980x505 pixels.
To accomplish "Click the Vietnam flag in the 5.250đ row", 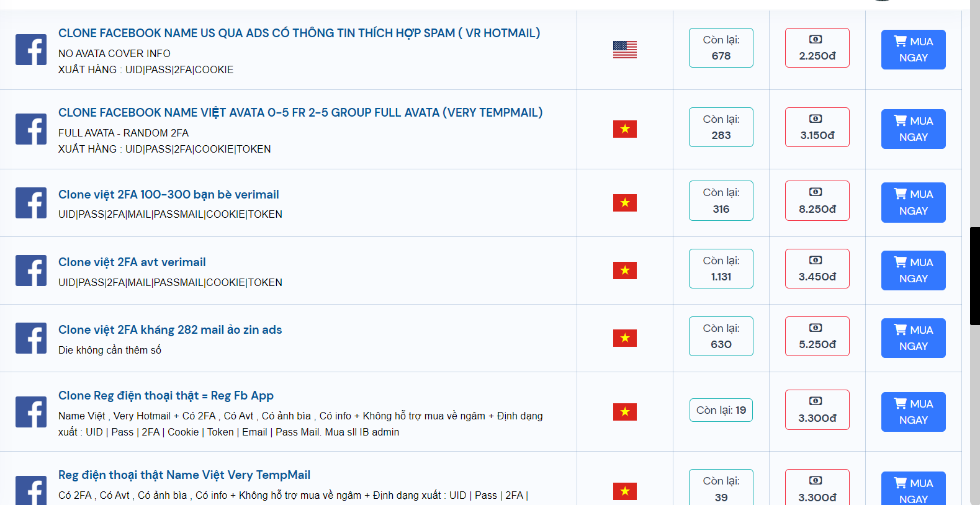I will coord(625,338).
